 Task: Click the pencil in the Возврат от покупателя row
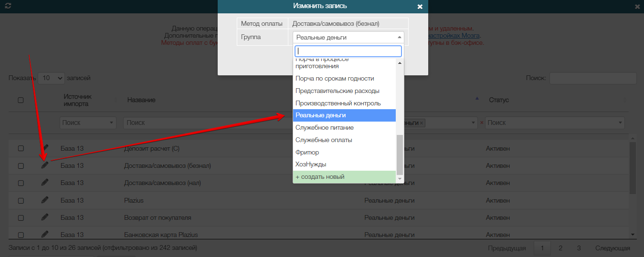click(x=45, y=217)
